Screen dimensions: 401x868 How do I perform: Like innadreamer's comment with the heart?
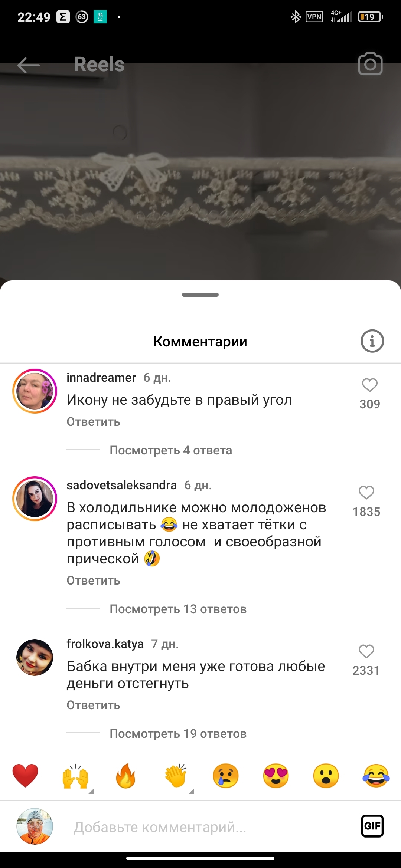pyautogui.click(x=370, y=385)
